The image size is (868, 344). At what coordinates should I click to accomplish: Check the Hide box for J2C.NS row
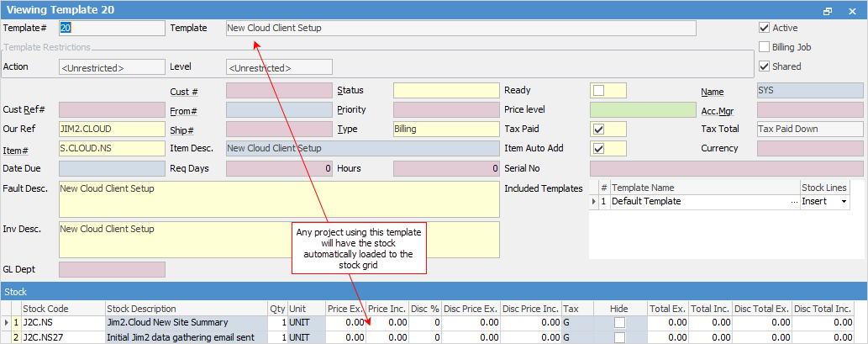(619, 322)
